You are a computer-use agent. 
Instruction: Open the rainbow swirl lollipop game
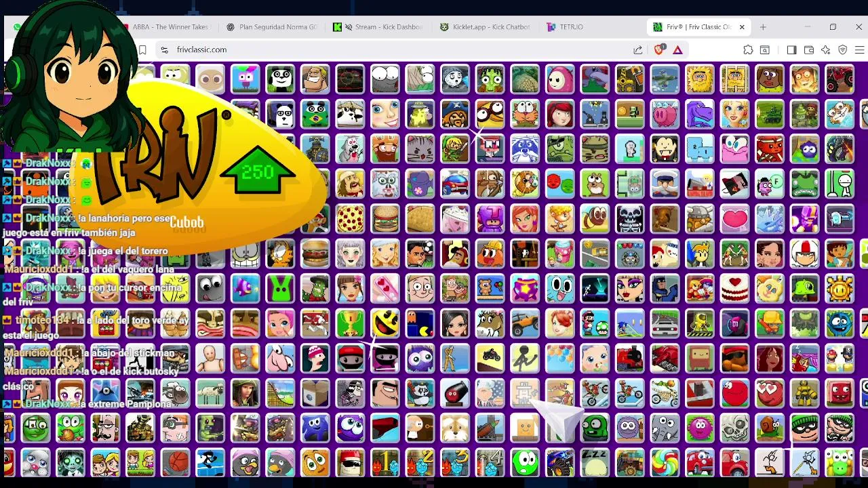[665, 463]
